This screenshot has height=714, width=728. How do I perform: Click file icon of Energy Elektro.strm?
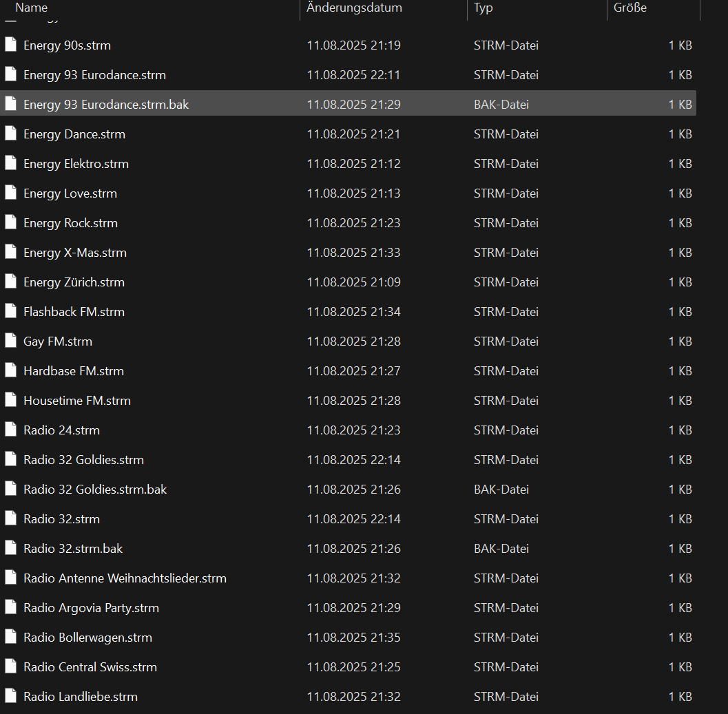tap(11, 162)
